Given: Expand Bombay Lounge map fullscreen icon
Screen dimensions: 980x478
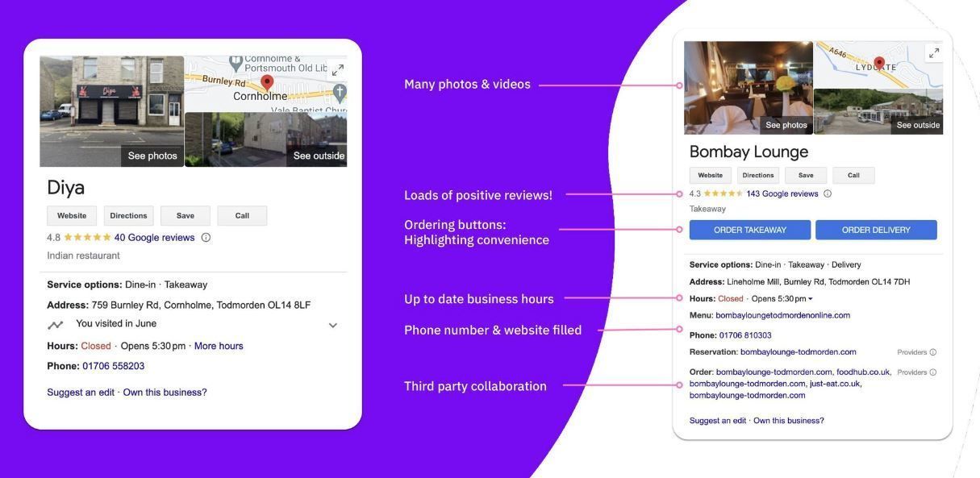Looking at the screenshot, I should [934, 53].
